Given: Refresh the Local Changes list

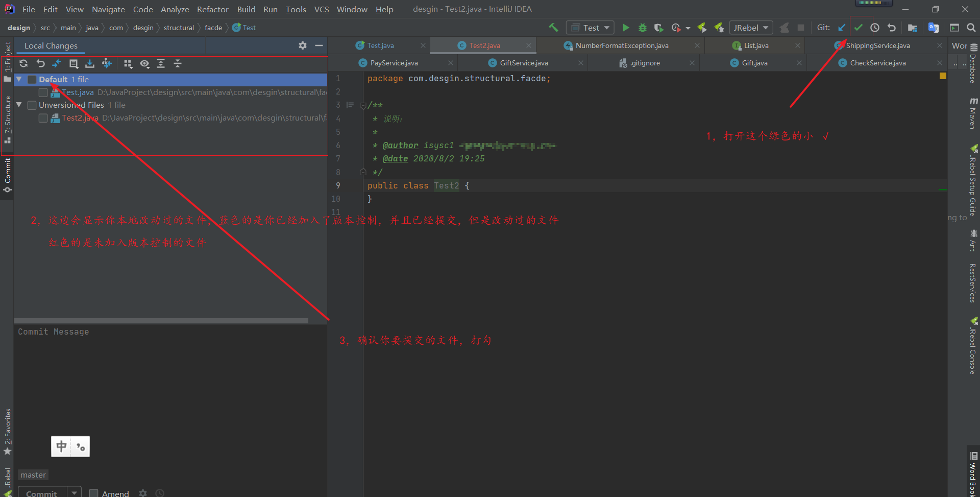Looking at the screenshot, I should pos(23,63).
